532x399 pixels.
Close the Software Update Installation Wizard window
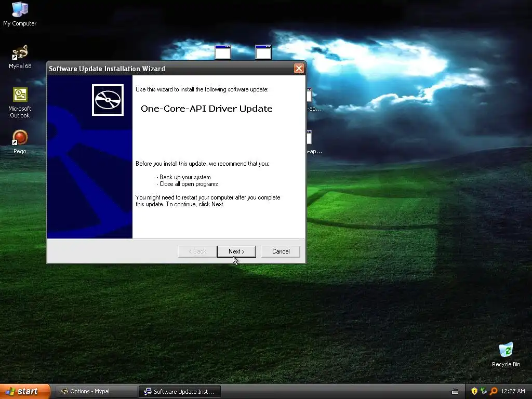point(299,69)
